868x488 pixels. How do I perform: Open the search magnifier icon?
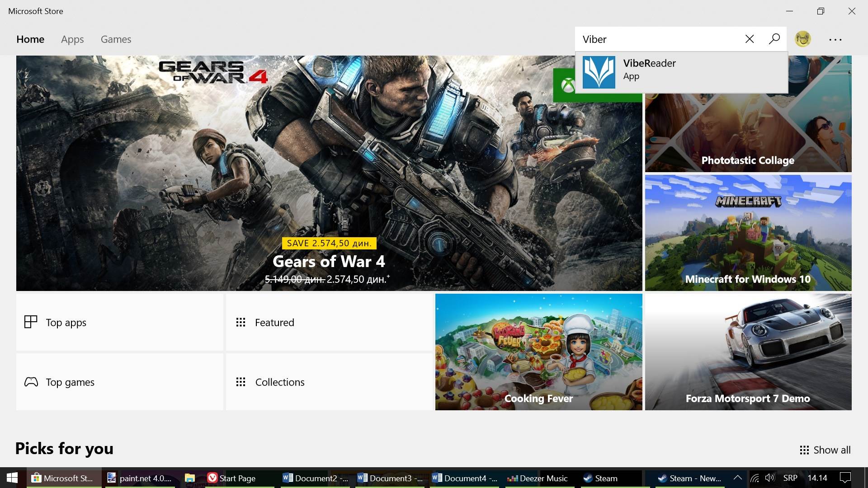pyautogui.click(x=774, y=39)
